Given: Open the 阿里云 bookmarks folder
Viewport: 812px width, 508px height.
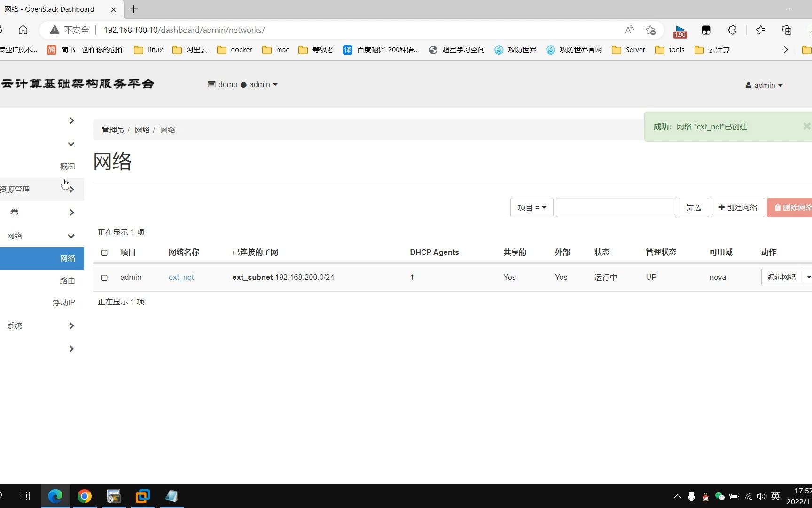Looking at the screenshot, I should 190,50.
